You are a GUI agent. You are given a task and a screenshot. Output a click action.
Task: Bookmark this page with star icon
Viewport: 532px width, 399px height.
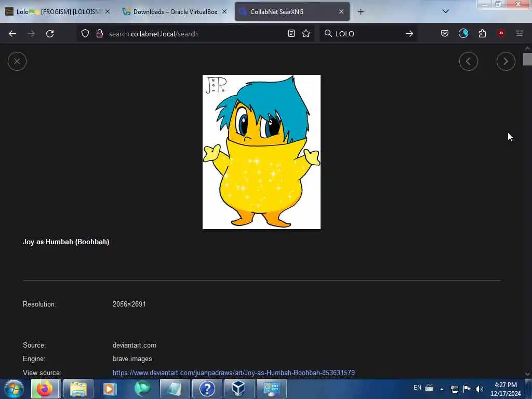[x=306, y=34]
